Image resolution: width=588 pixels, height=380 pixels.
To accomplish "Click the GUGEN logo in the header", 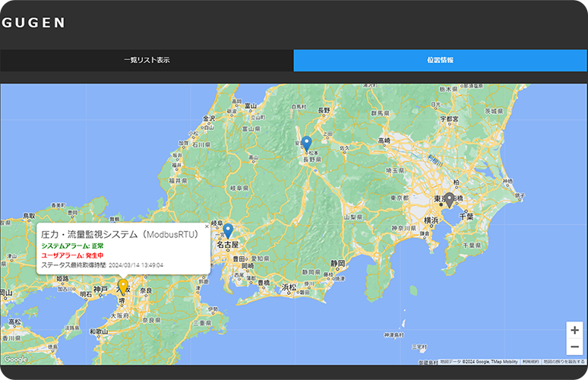I will [33, 23].
